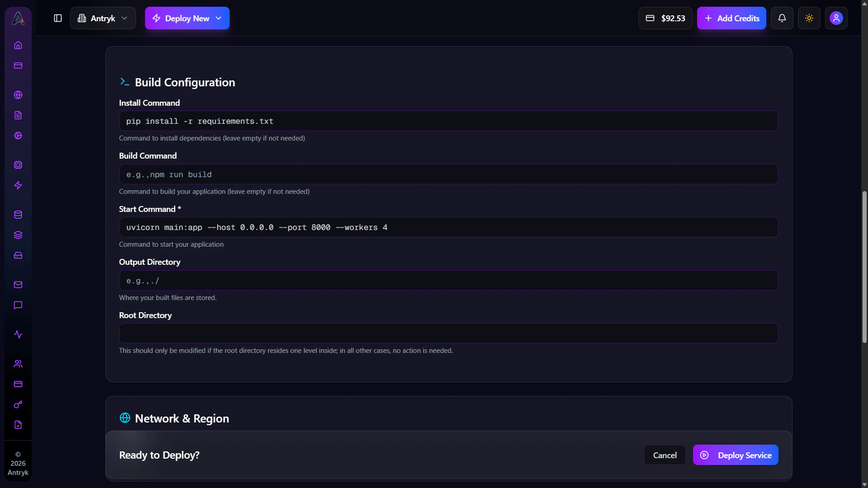This screenshot has width=868, height=488.
Task: Open the mail envelope icon in sidebar
Action: coord(18,285)
